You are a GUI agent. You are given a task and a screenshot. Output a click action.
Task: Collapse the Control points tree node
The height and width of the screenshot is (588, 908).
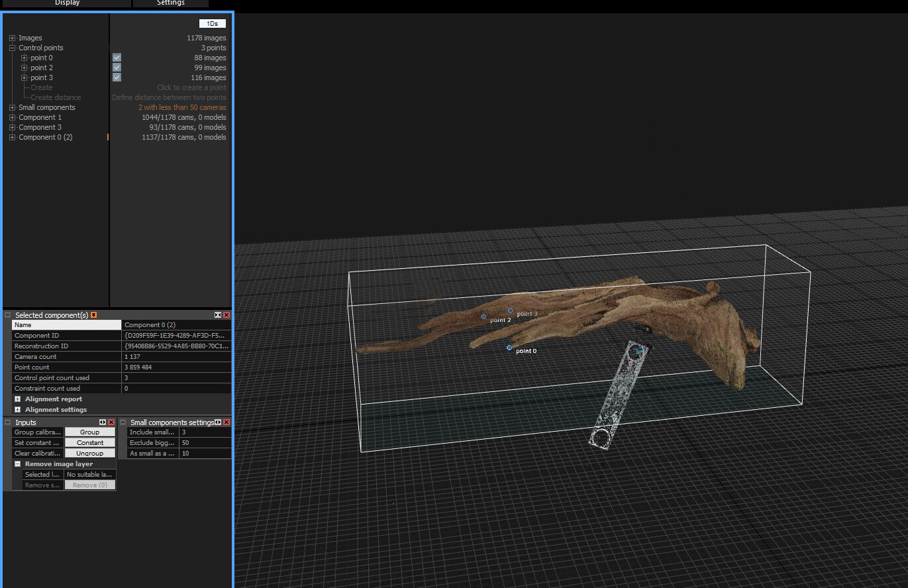pyautogui.click(x=11, y=47)
